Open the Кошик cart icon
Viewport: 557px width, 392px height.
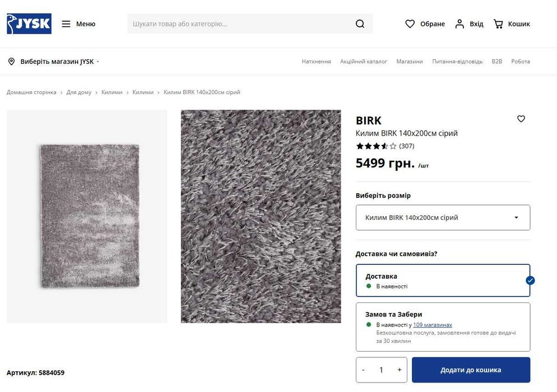pos(498,24)
